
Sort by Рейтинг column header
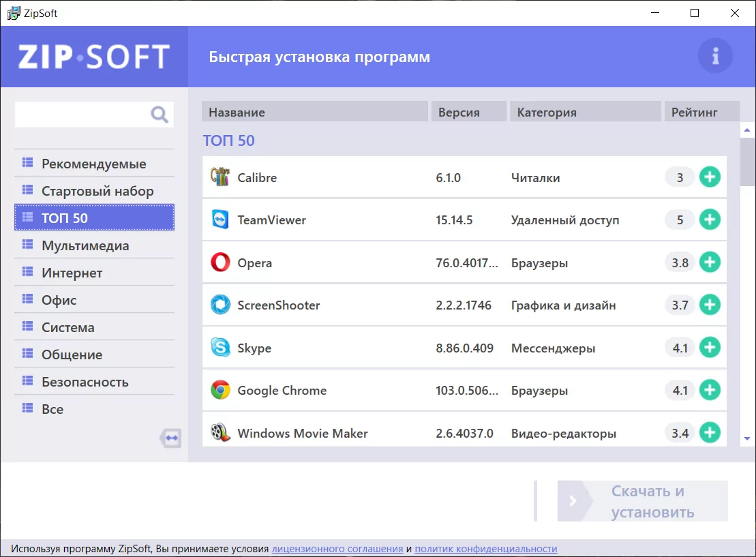702,112
